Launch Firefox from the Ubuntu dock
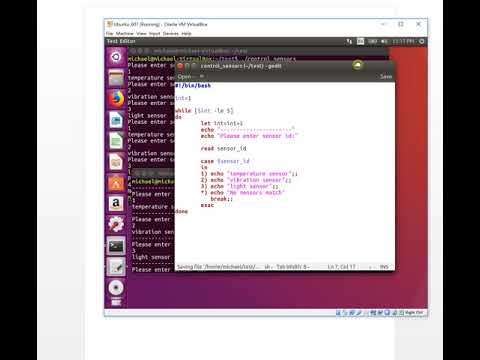This screenshot has width=480, height=360. pos(116,99)
